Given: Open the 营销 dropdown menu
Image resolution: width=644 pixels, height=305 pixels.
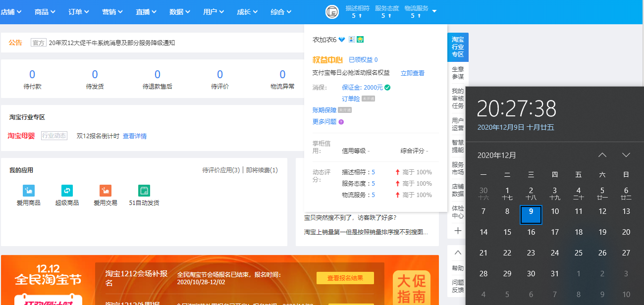Looking at the screenshot, I should tap(112, 12).
